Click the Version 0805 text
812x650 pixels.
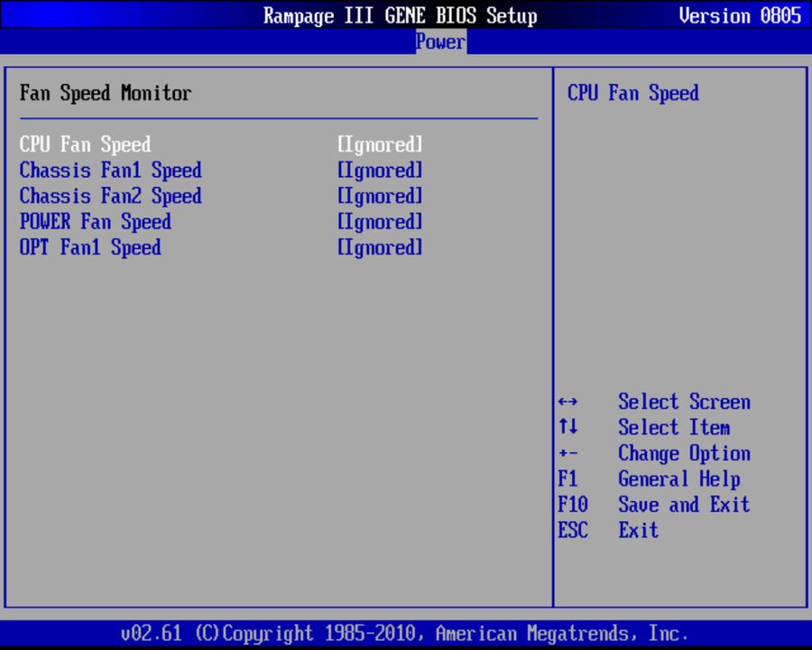[x=740, y=15]
